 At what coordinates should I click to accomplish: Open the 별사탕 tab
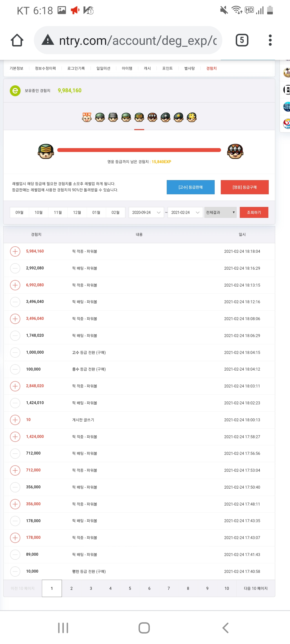point(190,68)
